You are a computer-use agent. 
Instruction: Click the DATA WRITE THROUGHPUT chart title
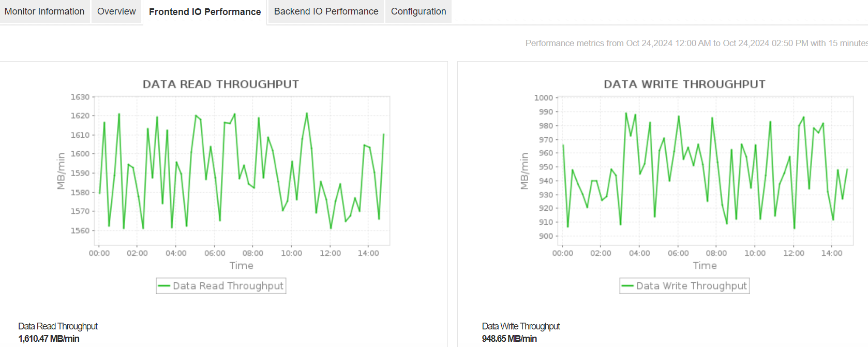click(x=684, y=84)
